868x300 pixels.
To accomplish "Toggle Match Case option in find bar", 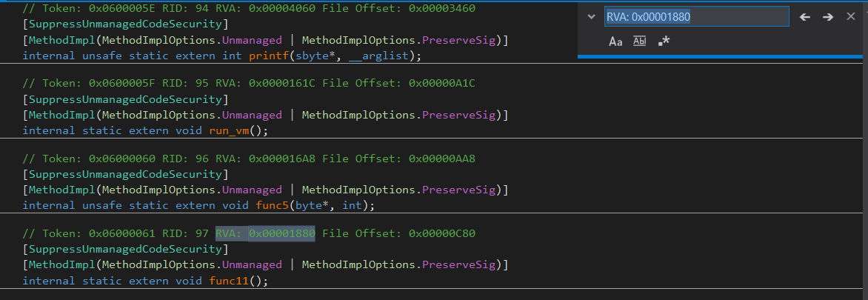I will coord(615,41).
